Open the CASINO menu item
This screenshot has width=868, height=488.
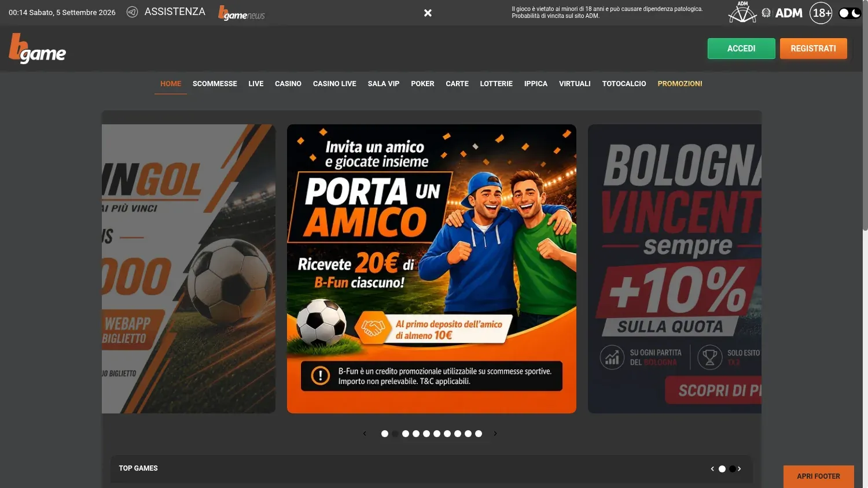pyautogui.click(x=288, y=84)
